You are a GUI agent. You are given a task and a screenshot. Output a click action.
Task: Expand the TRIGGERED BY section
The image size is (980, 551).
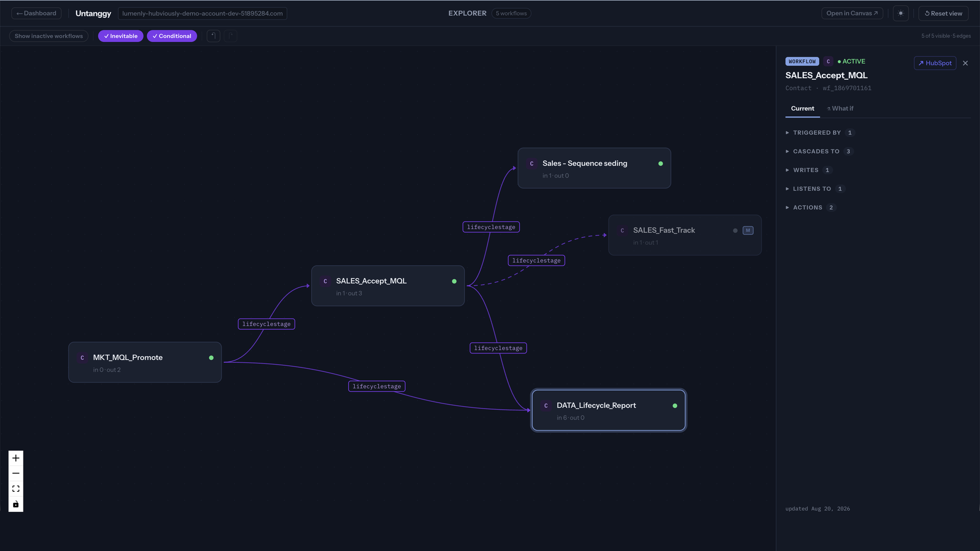[820, 133]
